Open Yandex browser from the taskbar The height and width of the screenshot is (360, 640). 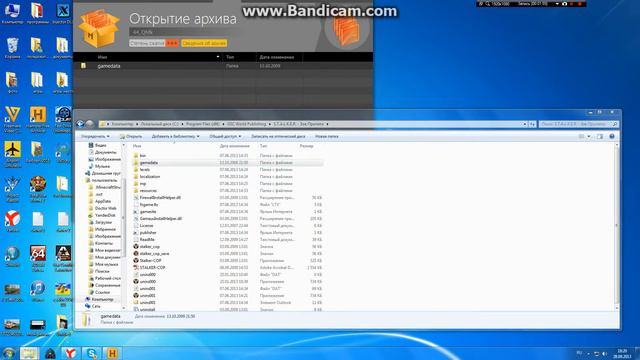(x=70, y=353)
